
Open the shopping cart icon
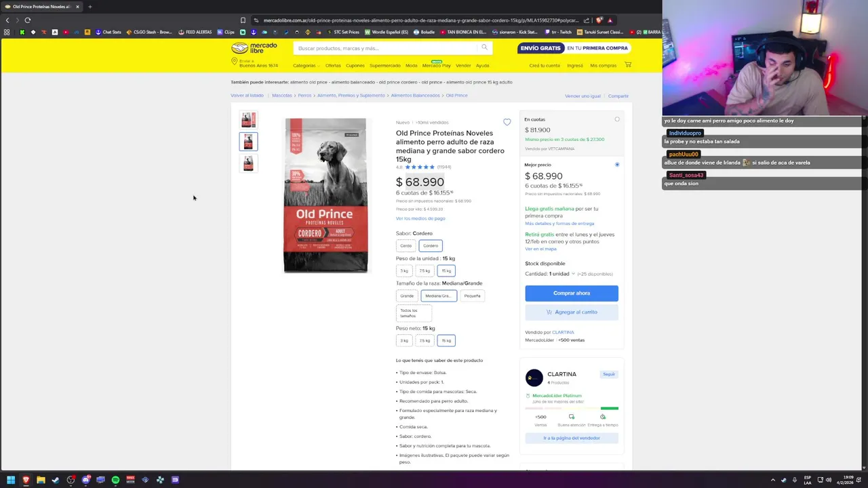click(x=628, y=65)
